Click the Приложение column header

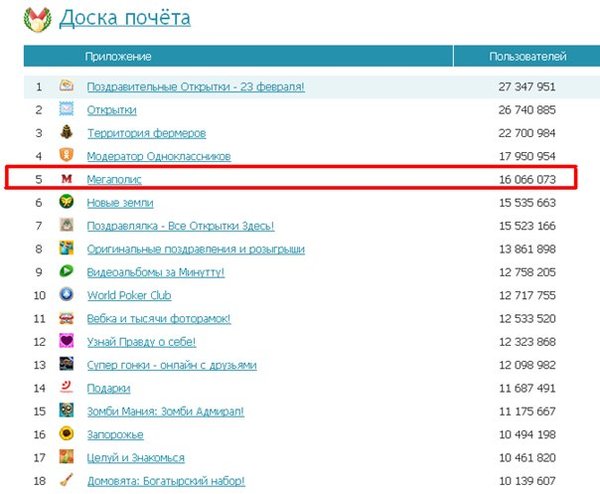coord(118,57)
